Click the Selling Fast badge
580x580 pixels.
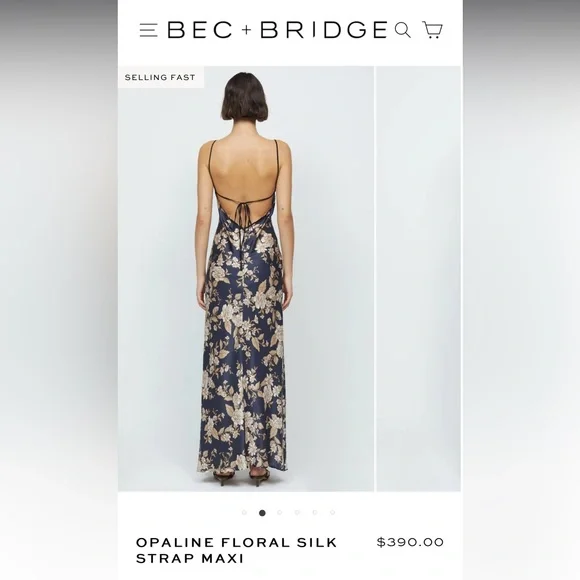coord(161,77)
